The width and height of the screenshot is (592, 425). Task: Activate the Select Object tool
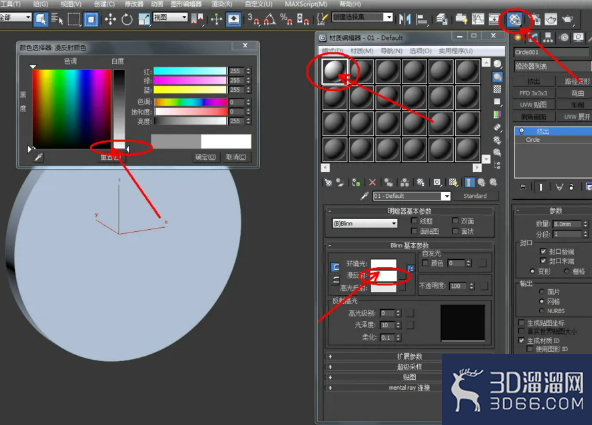coord(40,19)
